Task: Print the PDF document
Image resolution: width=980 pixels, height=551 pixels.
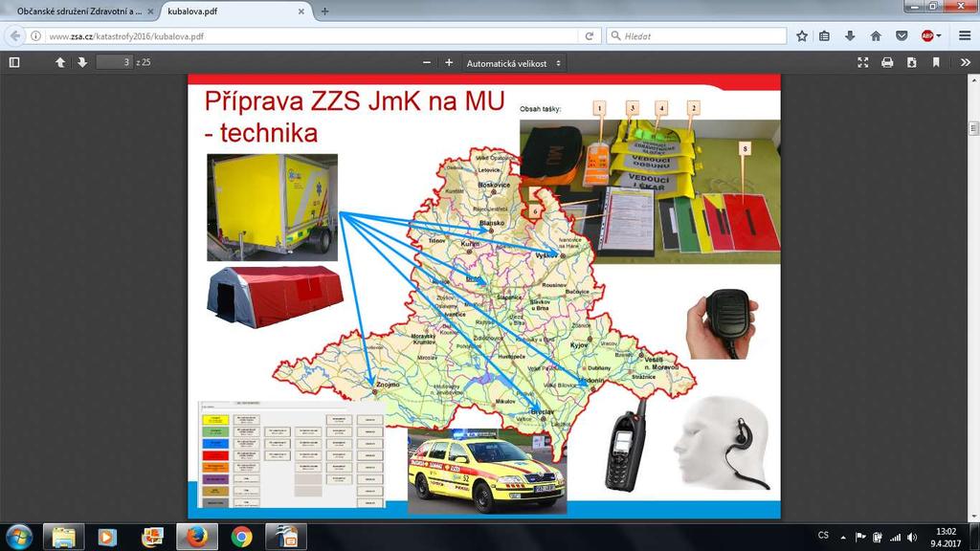Action: click(887, 62)
